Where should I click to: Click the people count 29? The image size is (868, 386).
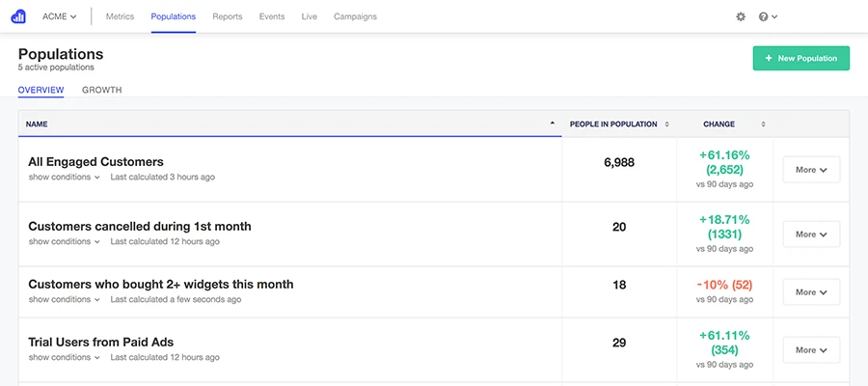coord(619,343)
